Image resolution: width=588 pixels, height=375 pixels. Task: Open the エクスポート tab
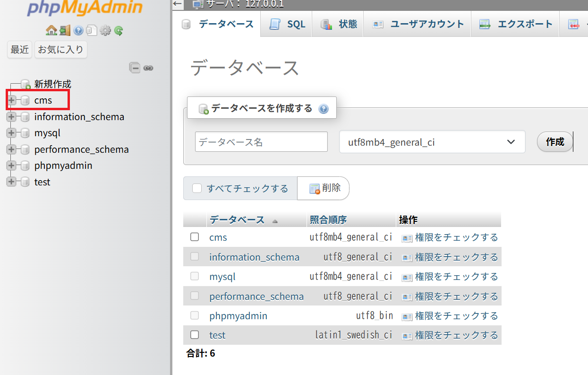pos(516,24)
